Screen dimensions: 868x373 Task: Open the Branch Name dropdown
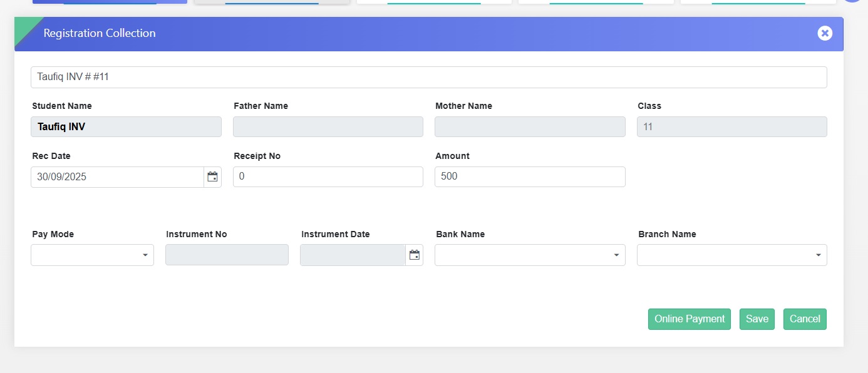coord(731,255)
